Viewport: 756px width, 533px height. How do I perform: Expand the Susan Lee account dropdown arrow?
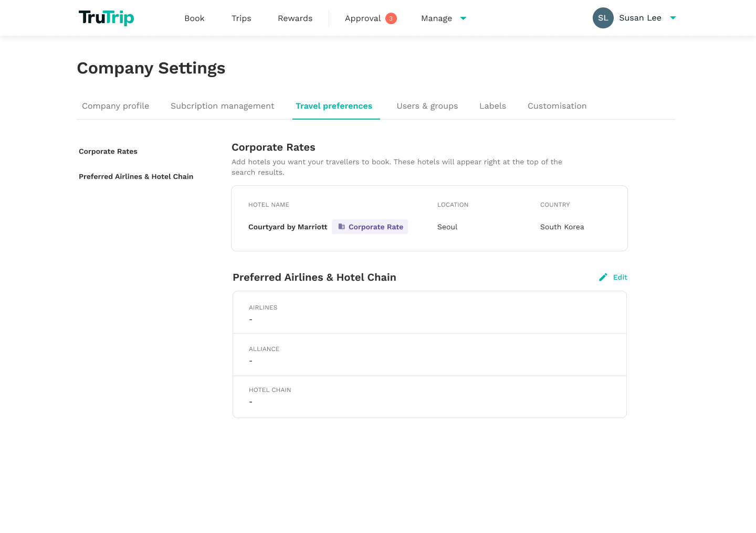point(673,18)
